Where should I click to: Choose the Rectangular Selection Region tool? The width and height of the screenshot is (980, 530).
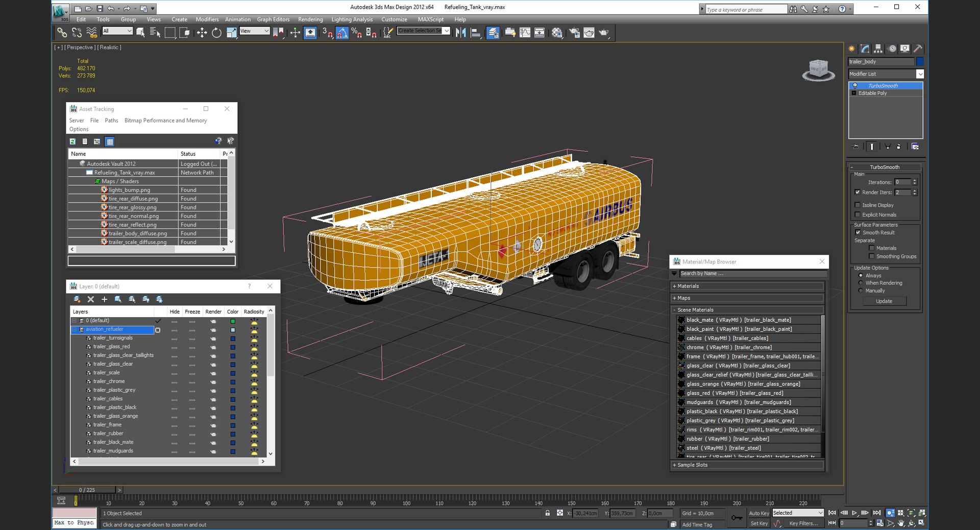[x=170, y=33]
